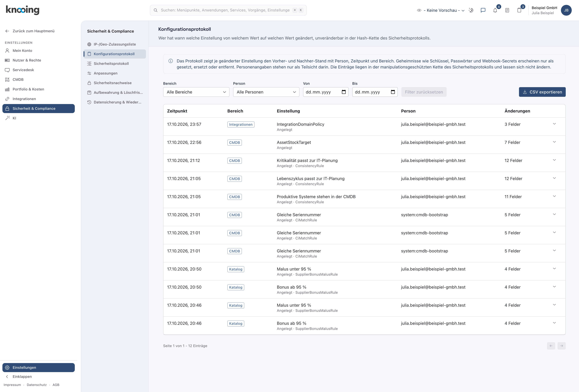
Task: Click the knooing logo
Action: coord(22,10)
